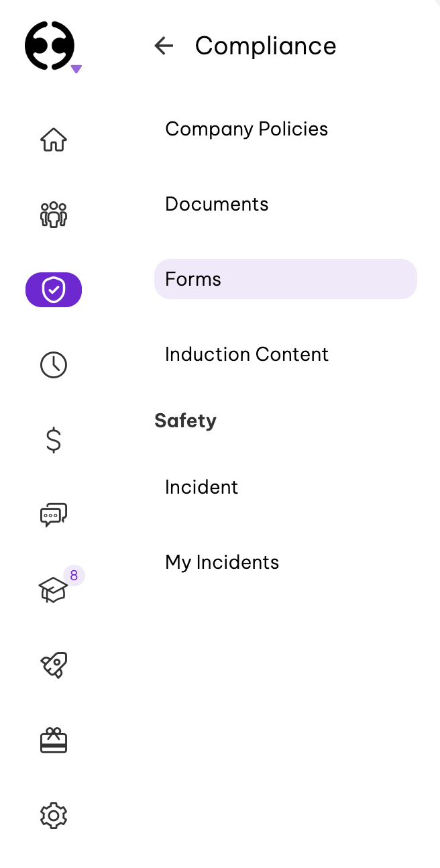Open the gift card rewards icon
Image resolution: width=440 pixels, height=868 pixels.
pos(54,741)
